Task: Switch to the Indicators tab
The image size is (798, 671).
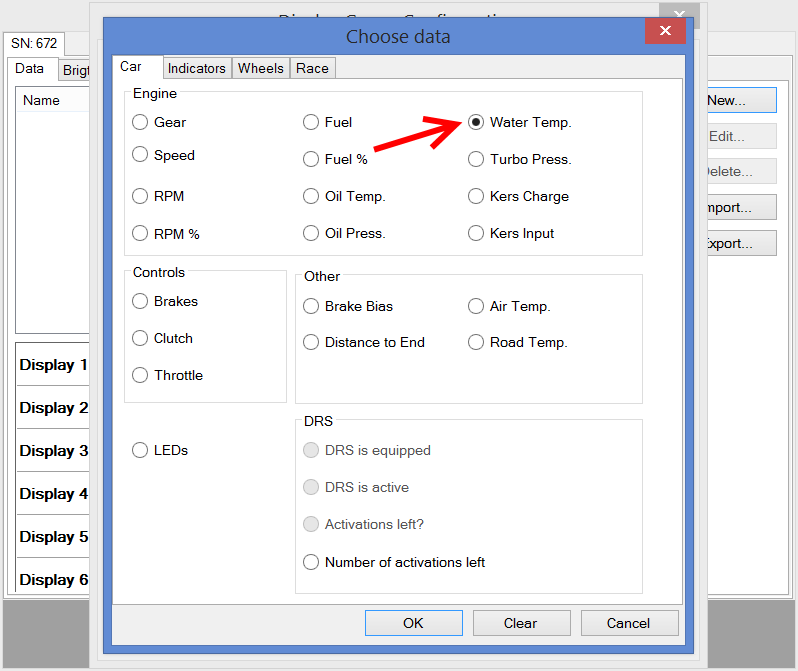Action: pyautogui.click(x=196, y=68)
